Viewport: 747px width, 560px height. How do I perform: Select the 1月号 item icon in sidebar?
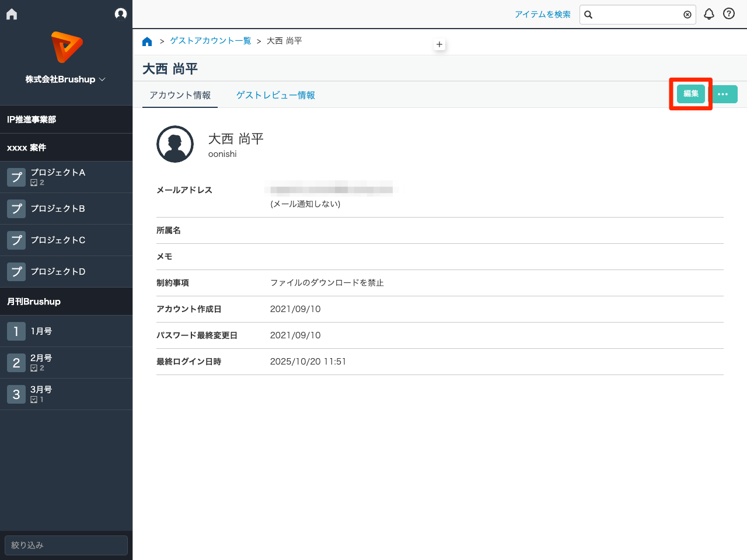[16, 331]
